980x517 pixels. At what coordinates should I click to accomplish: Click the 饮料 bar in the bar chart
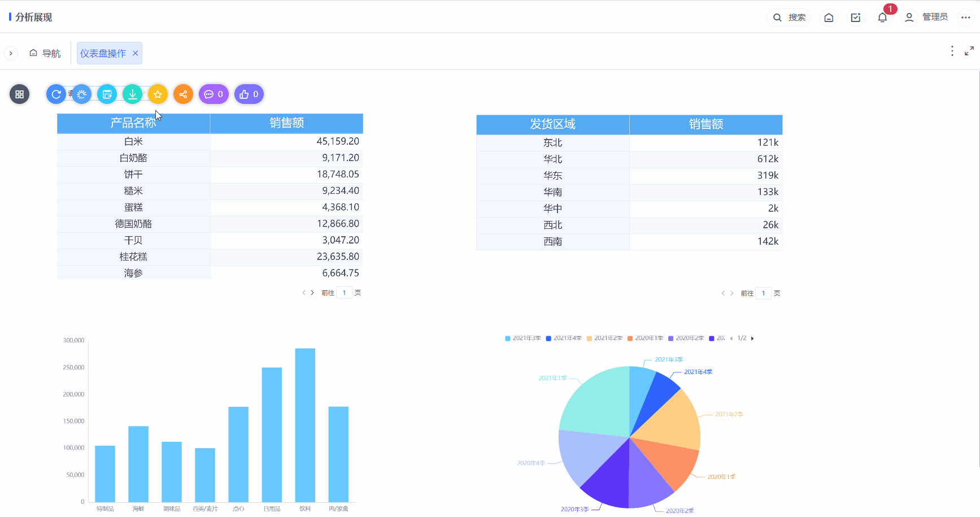click(305, 425)
